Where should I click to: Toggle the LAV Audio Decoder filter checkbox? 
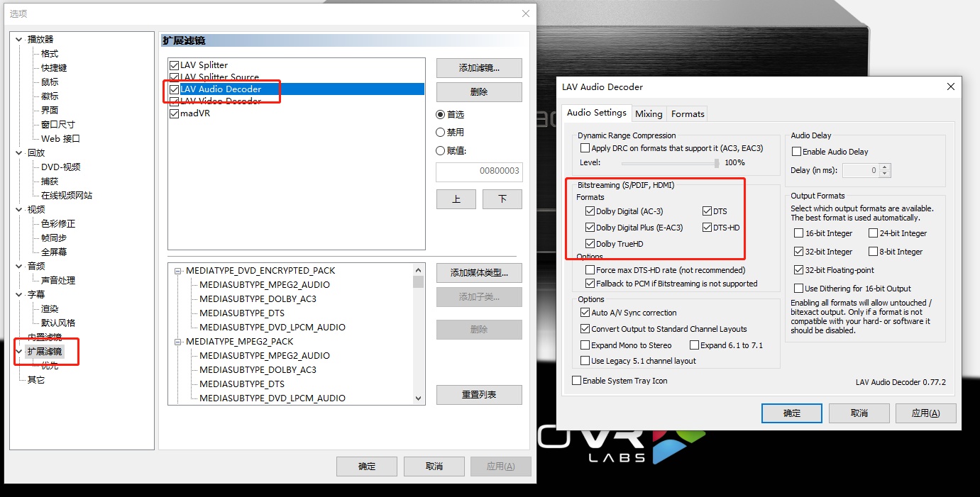coord(175,89)
